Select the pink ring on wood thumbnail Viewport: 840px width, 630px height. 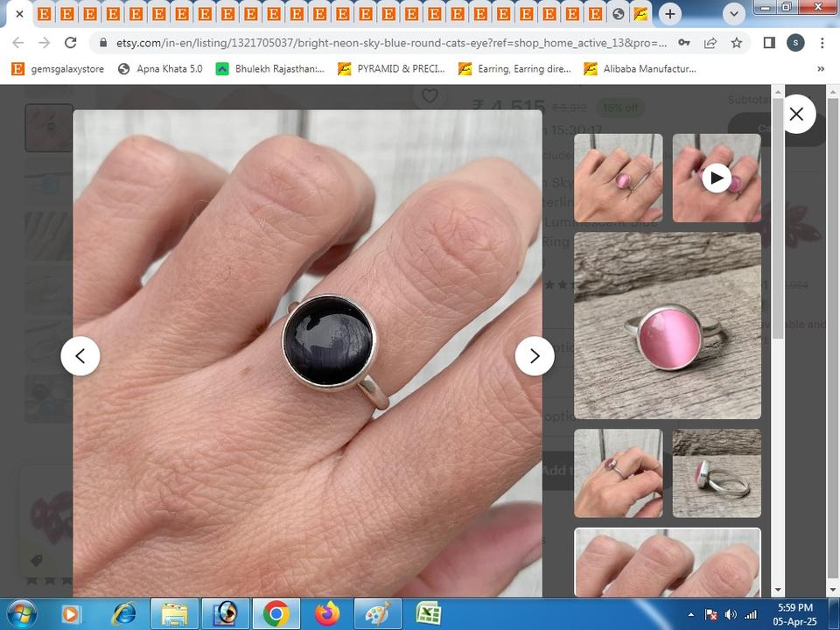point(667,325)
